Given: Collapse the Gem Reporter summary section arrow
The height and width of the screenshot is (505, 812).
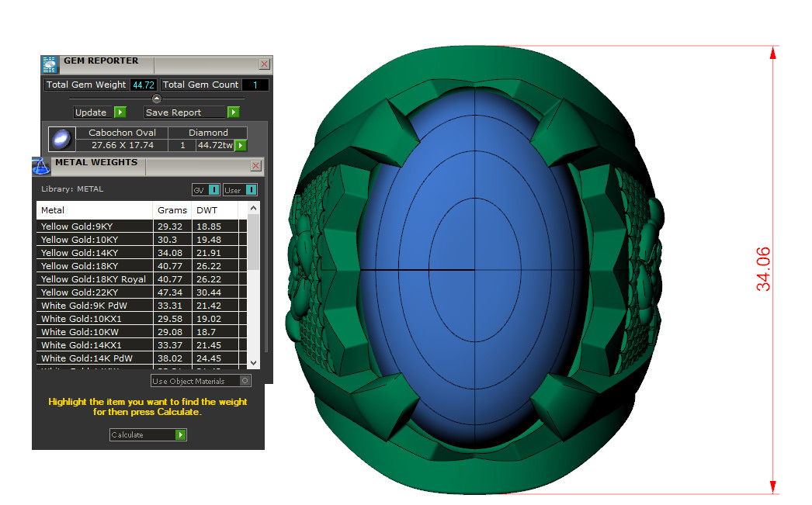Looking at the screenshot, I should pyautogui.click(x=156, y=99).
